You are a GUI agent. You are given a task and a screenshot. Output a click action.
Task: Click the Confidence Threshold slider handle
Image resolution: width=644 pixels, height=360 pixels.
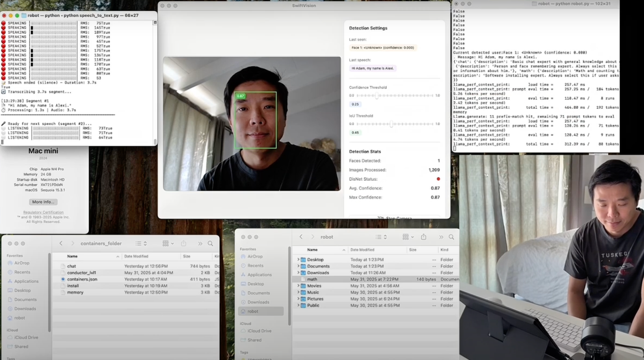pos(376,95)
